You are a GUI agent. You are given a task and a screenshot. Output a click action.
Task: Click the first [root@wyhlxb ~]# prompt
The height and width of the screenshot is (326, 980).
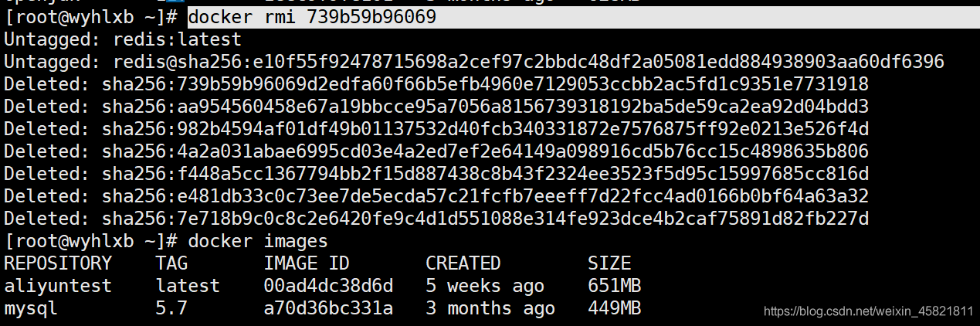point(93,17)
